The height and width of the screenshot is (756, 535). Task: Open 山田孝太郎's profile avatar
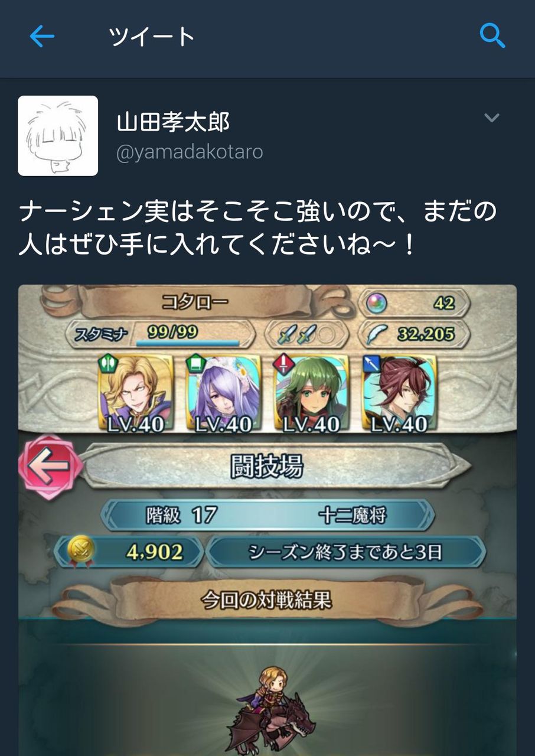click(x=58, y=136)
